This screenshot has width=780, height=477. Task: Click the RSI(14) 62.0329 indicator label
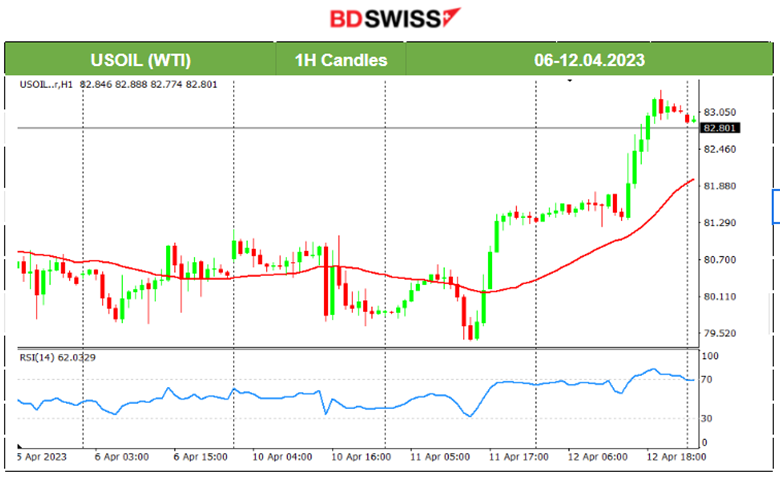click(58, 357)
